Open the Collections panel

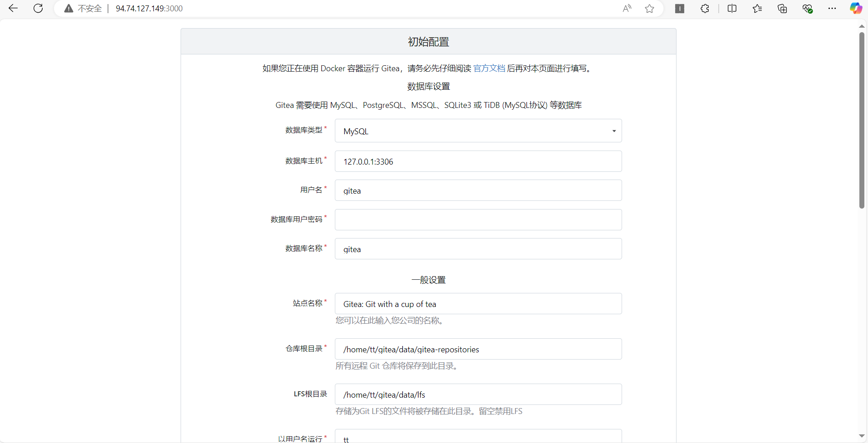tap(782, 8)
